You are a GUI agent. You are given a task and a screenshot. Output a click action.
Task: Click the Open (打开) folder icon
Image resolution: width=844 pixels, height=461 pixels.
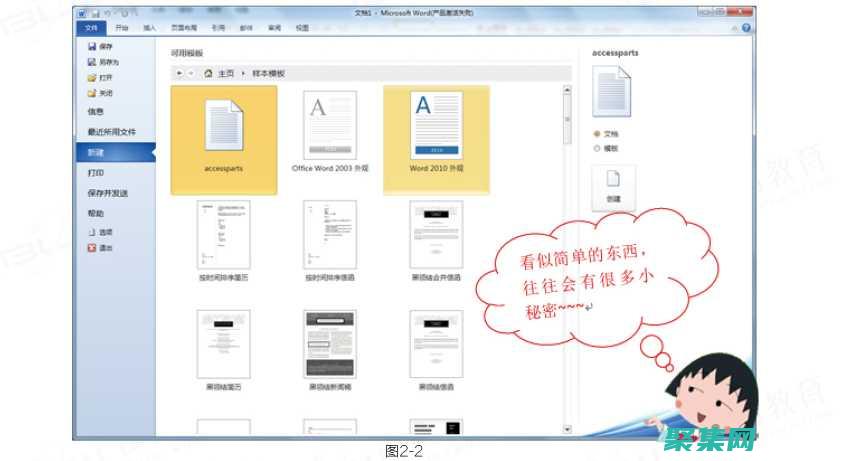click(x=92, y=78)
